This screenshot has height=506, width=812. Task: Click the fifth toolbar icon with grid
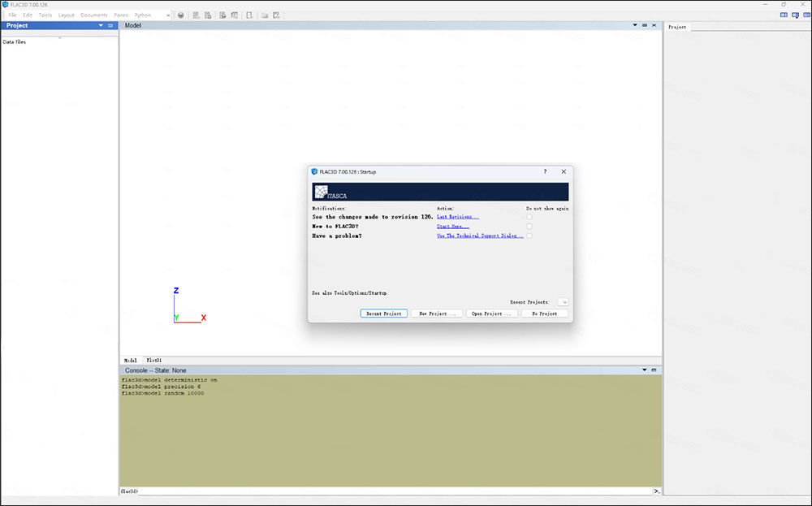click(235, 15)
